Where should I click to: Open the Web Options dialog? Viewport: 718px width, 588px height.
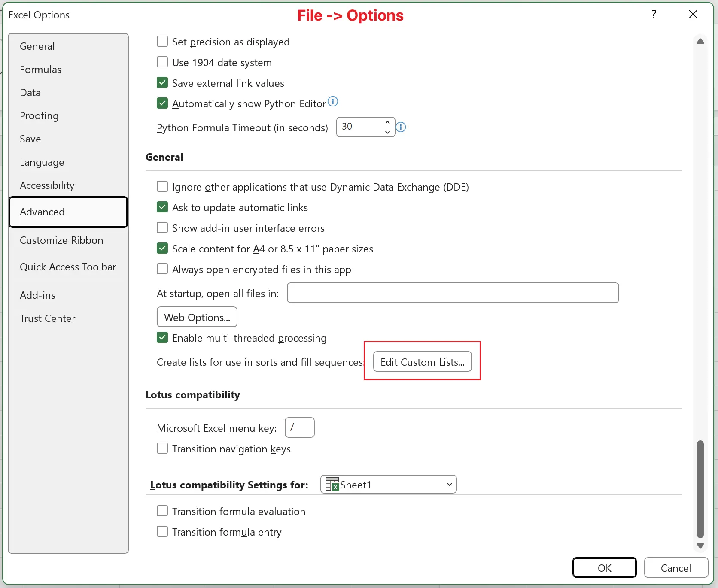(197, 317)
